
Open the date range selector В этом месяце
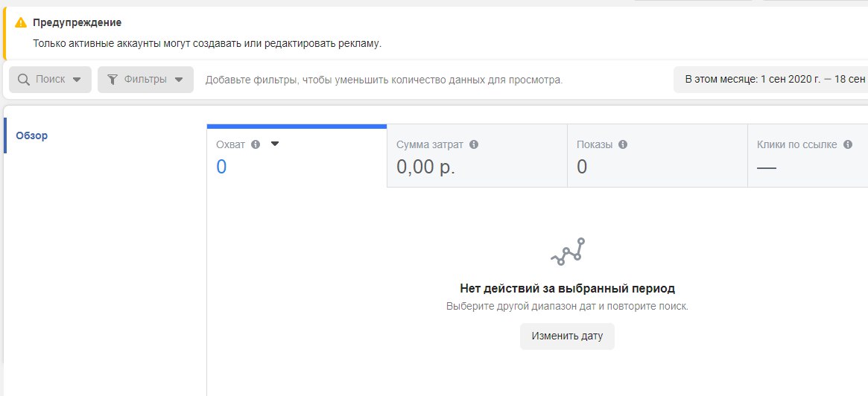pos(770,80)
